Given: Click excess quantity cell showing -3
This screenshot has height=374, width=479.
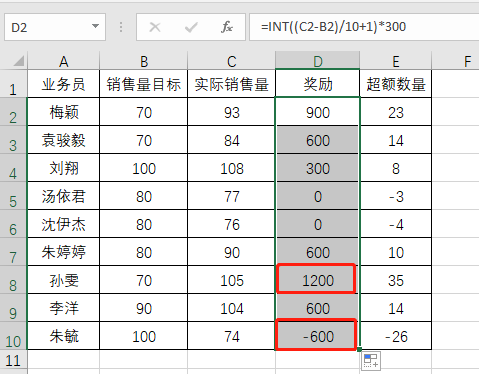Looking at the screenshot, I should (396, 196).
